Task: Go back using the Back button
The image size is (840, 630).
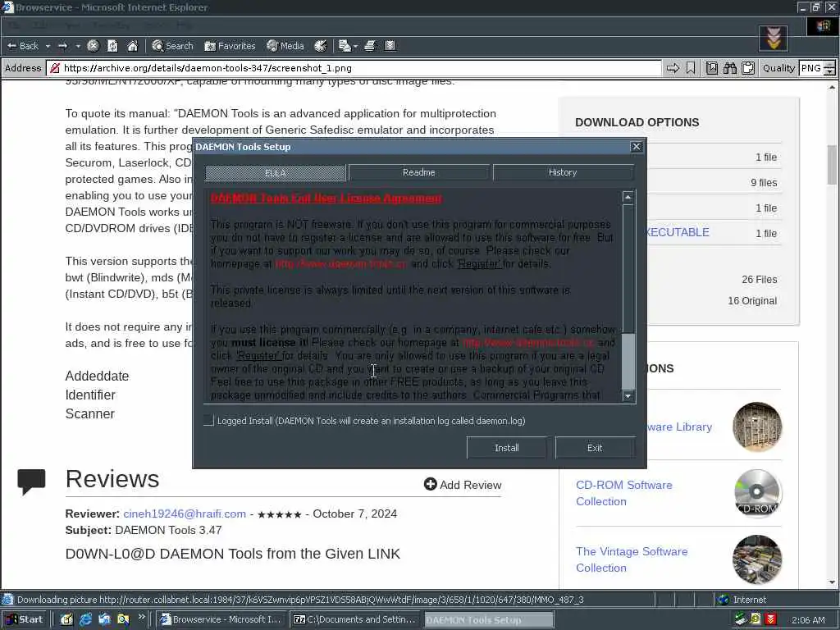Action: click(x=22, y=46)
